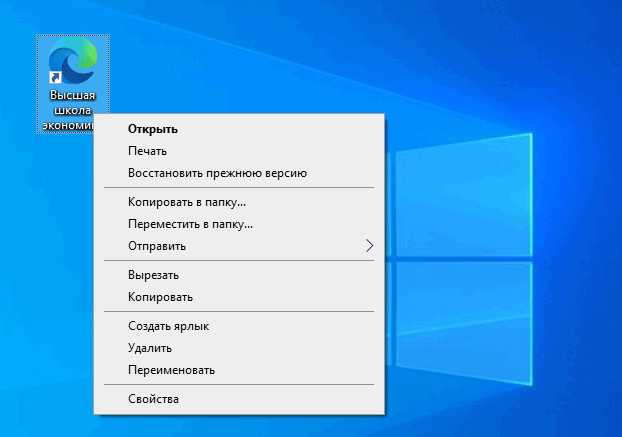Viewport: 622px width, 437px height.
Task: Select 'Переименовать' menu entry
Action: (x=239, y=370)
